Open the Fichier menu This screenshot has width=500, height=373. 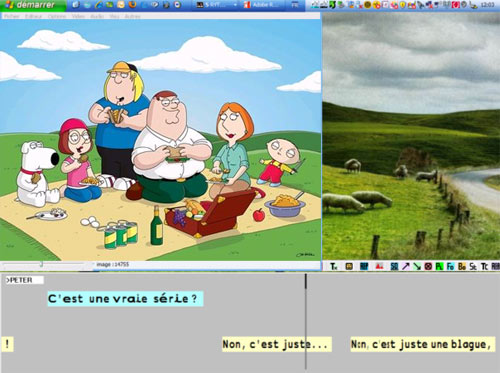pyautogui.click(x=12, y=16)
